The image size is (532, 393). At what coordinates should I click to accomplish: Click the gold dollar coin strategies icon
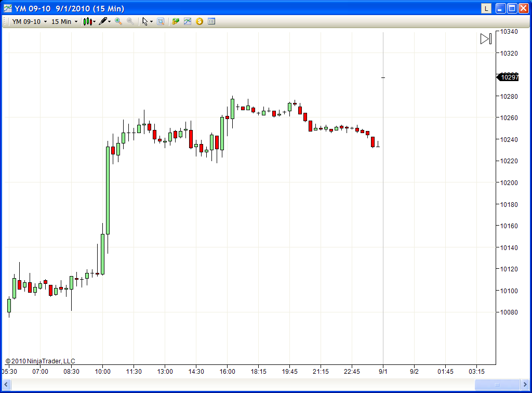(199, 21)
